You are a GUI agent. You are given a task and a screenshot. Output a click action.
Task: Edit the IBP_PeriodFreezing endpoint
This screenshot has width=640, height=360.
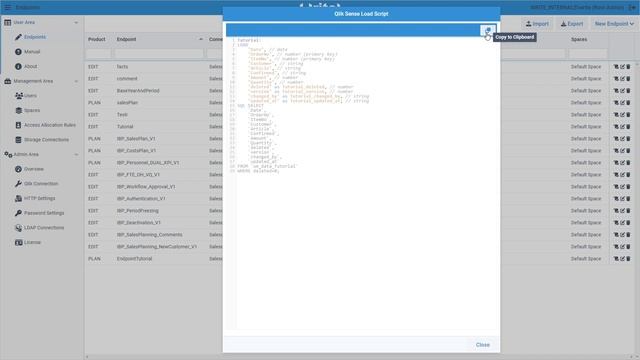point(622,211)
